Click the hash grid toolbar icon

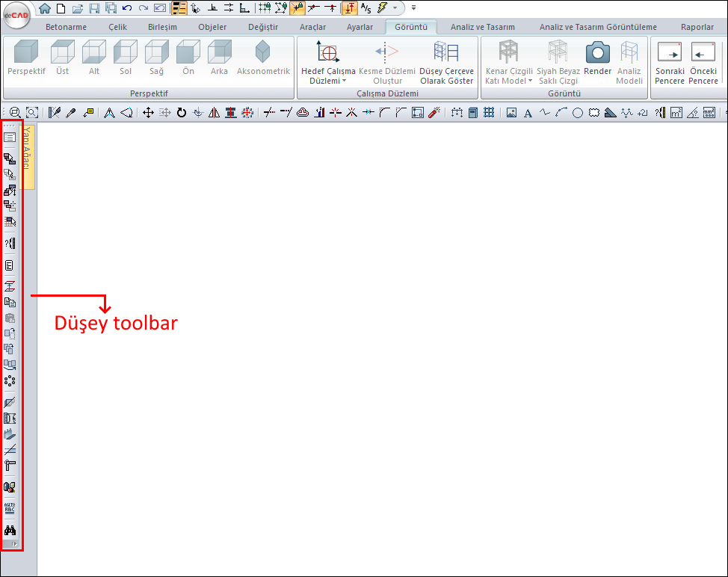[x=488, y=112]
